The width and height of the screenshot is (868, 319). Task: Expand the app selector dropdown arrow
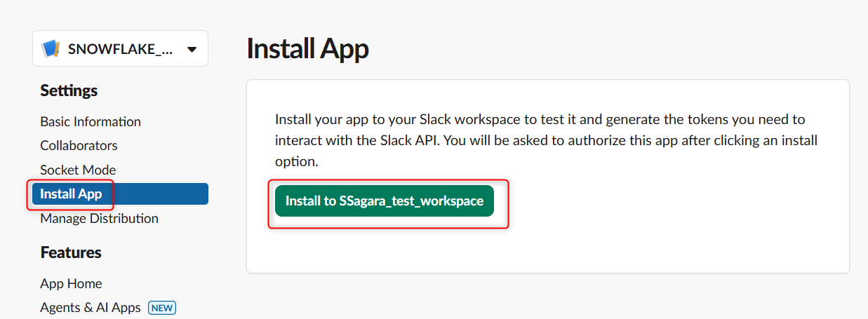pos(192,49)
